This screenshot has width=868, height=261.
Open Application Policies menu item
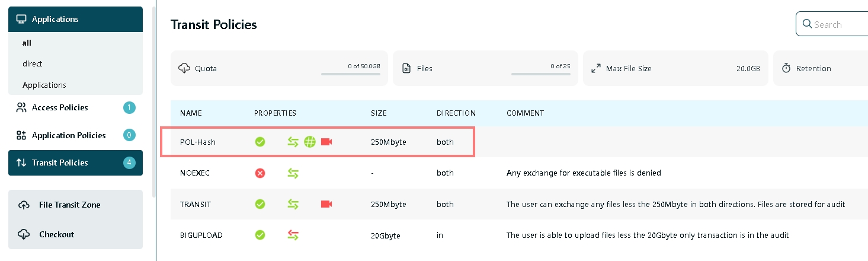coord(69,135)
